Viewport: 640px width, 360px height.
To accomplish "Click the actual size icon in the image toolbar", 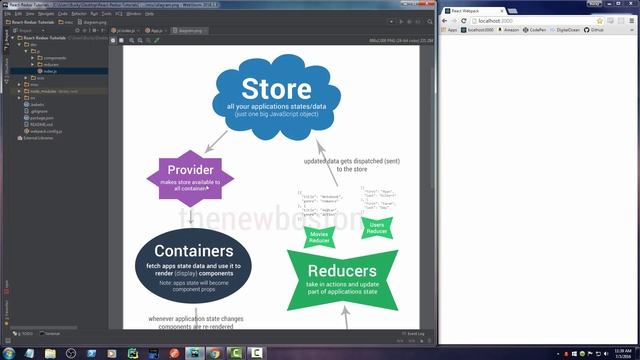I will coord(148,40).
